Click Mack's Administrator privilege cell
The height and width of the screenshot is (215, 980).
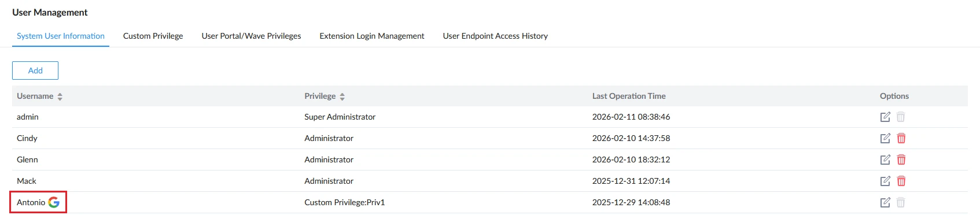coord(329,181)
